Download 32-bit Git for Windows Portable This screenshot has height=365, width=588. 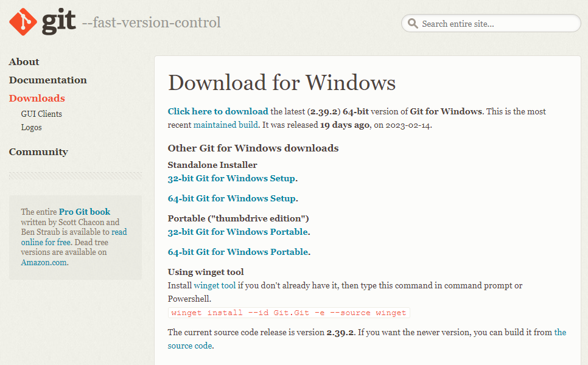(x=238, y=232)
